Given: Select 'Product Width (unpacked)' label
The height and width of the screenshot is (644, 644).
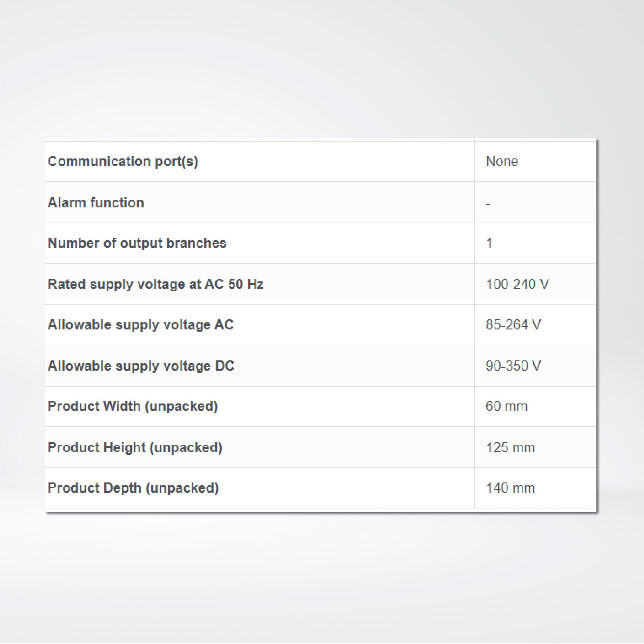Looking at the screenshot, I should (x=133, y=407).
